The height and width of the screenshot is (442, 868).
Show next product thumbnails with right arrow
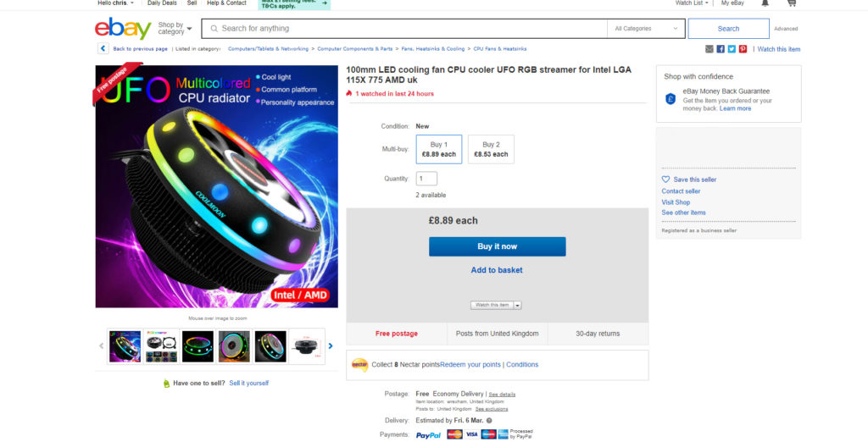[331, 346]
